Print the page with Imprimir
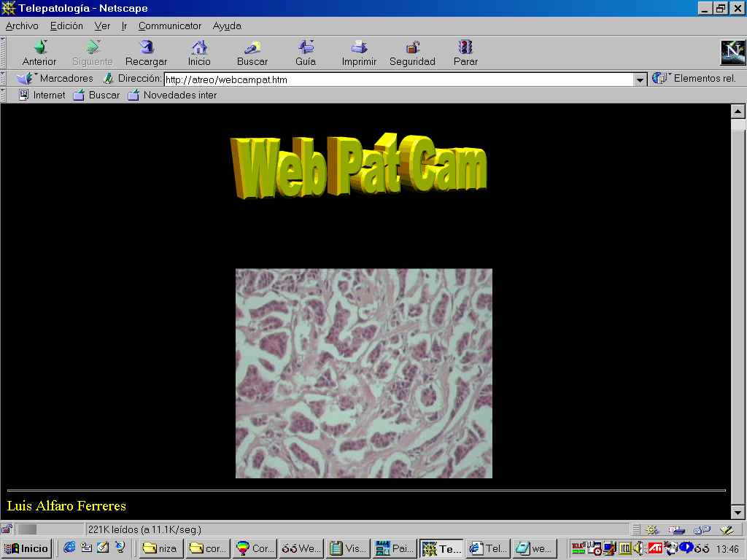Viewport: 747px width, 560px height. click(x=359, y=48)
